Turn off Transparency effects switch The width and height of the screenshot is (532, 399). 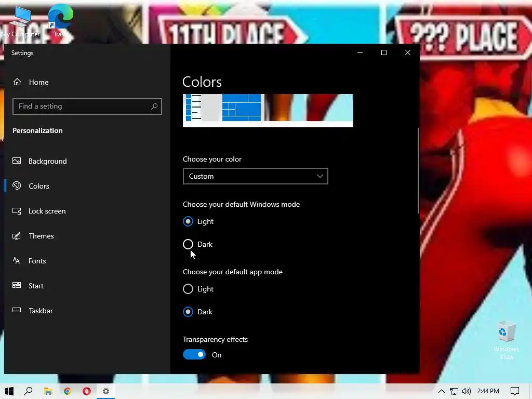194,354
